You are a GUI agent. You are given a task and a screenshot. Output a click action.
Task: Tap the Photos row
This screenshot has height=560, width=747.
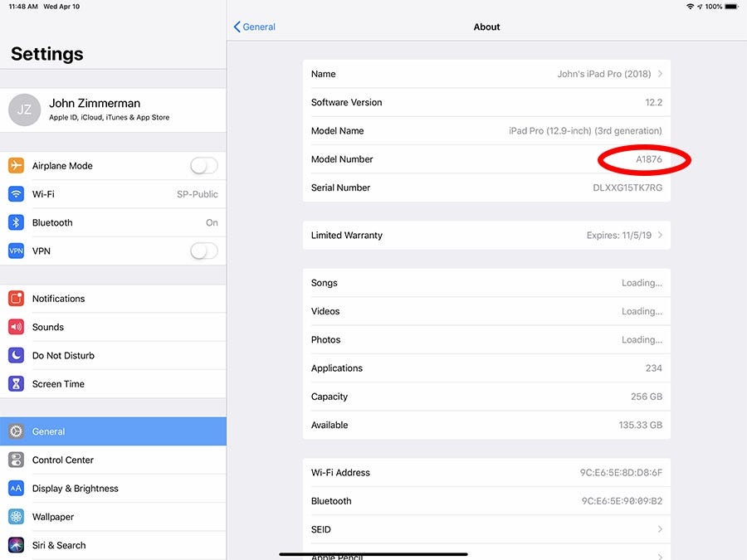point(486,339)
